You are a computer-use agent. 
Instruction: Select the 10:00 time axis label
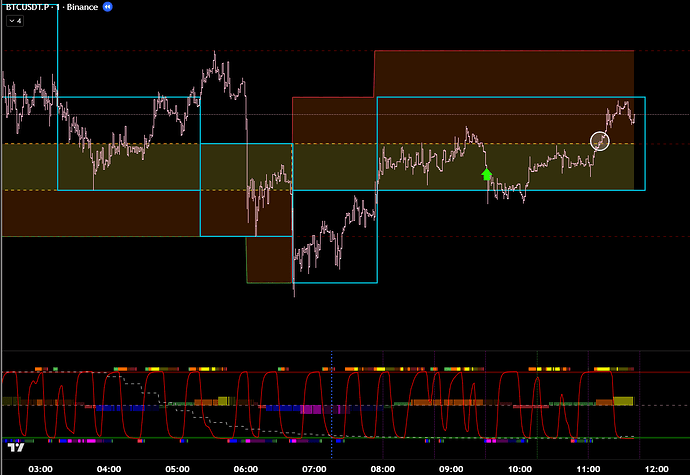pos(519,467)
